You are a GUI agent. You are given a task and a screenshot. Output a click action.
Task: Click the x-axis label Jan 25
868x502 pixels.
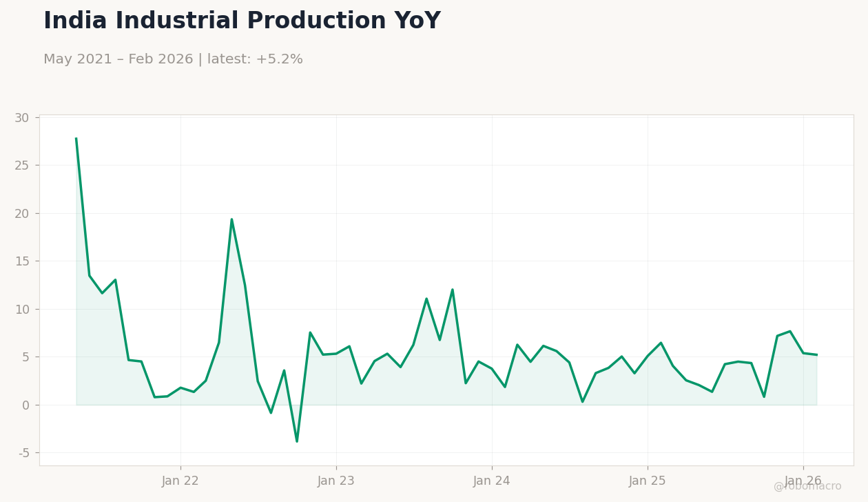pos(648,481)
